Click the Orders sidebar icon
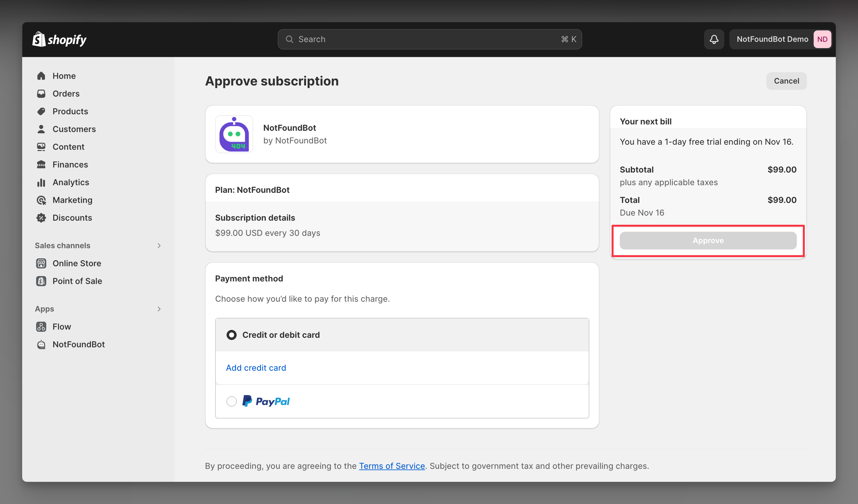This screenshot has width=858, height=504. click(x=41, y=93)
